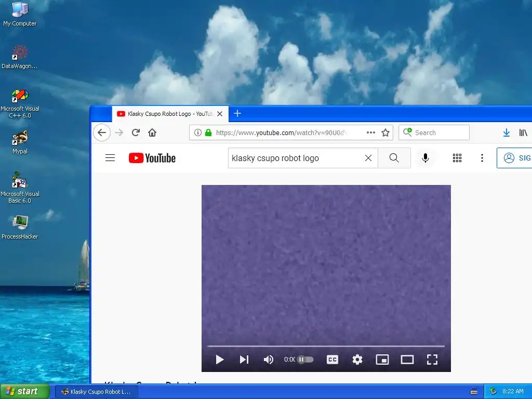This screenshot has width=532, height=399.
Task: Mute the video volume
Action: [x=269, y=360]
